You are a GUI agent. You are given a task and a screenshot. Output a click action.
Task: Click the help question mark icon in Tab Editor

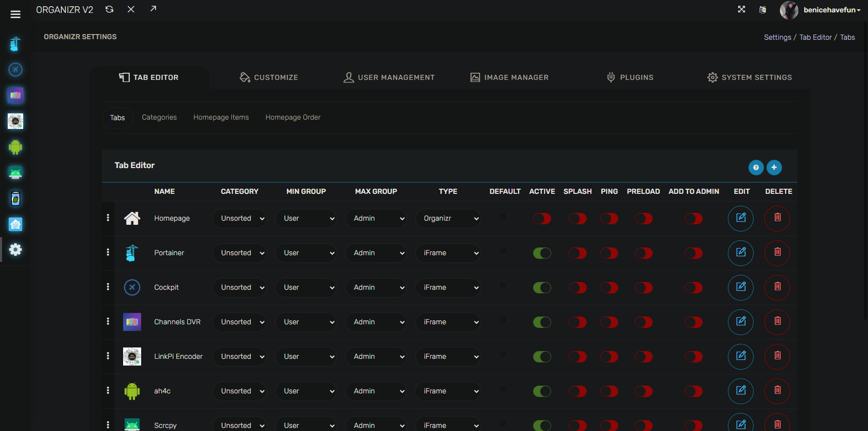(756, 168)
